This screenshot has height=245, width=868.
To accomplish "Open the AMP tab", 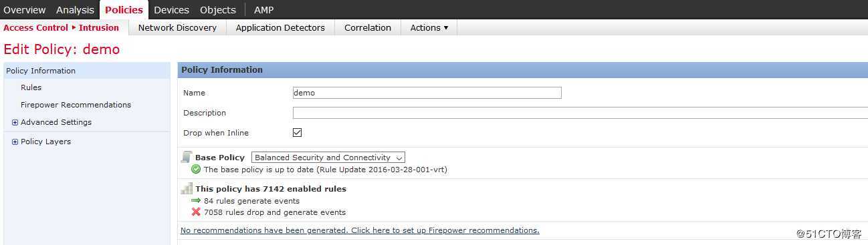I will pyautogui.click(x=263, y=9).
